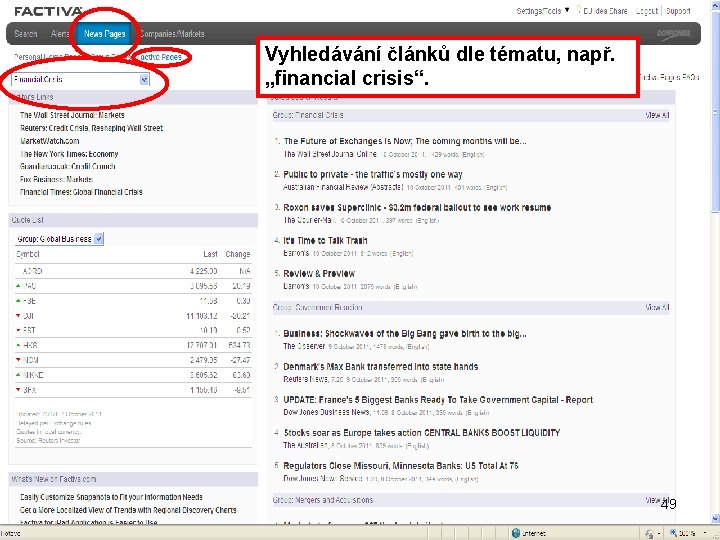This screenshot has height=540, width=720.
Task: Open article France's 5 Biggest Banks Ready
Action: point(438,400)
